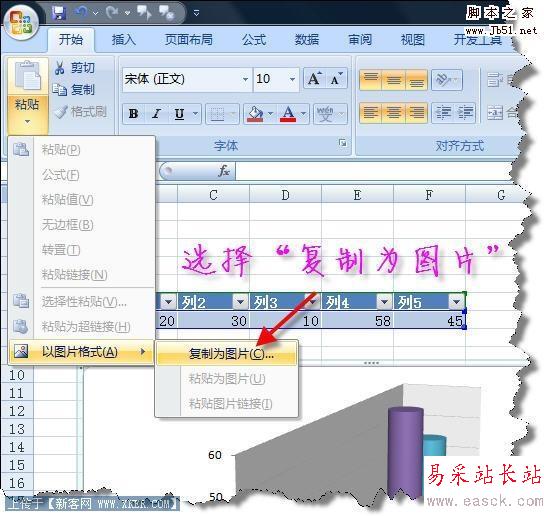Open the 宋体 font name dropdown
Screen dimensions: 544x516
tap(245, 79)
